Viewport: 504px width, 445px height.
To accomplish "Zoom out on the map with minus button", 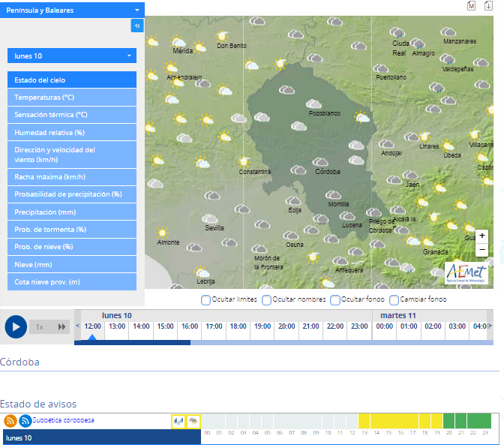I will pyautogui.click(x=481, y=250).
